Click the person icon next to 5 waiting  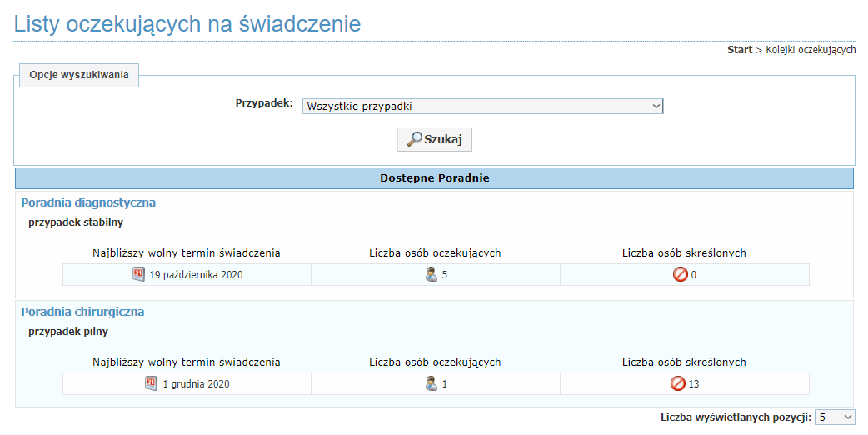pyautogui.click(x=432, y=274)
